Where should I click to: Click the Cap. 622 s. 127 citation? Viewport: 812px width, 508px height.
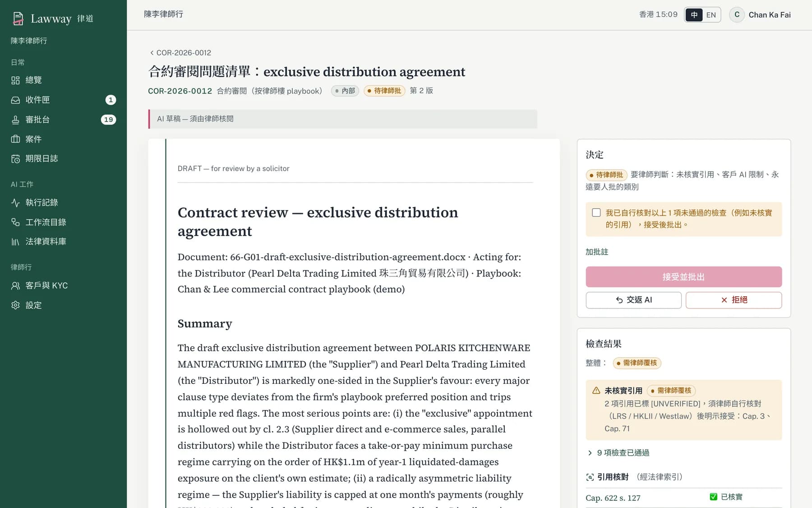click(x=613, y=498)
